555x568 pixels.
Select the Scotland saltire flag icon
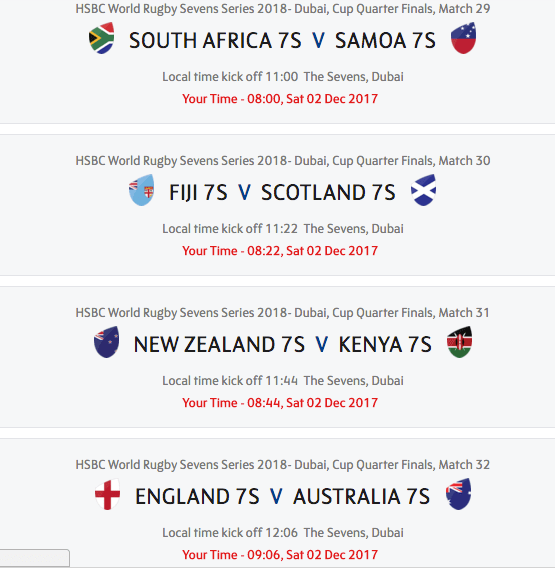click(x=423, y=190)
